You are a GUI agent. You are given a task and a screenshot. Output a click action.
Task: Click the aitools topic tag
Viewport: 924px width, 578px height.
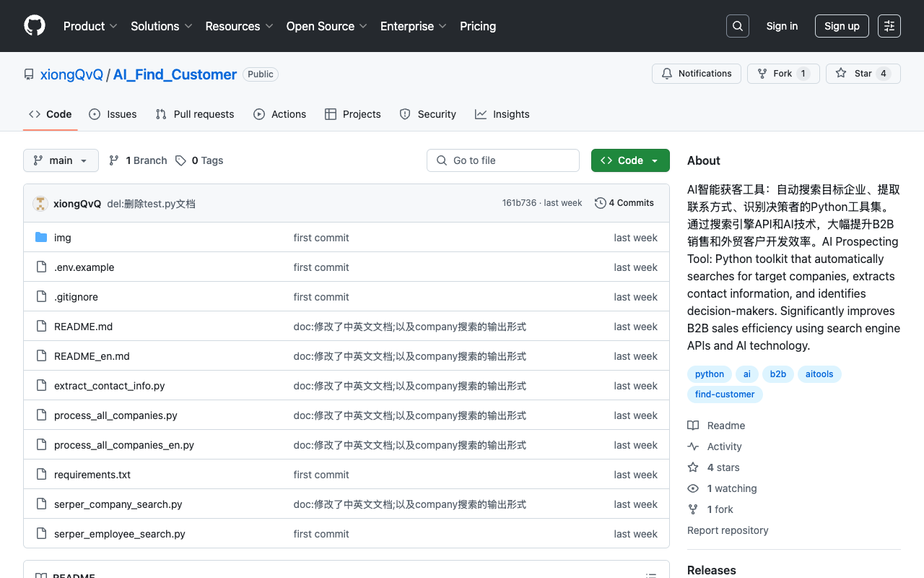click(819, 374)
